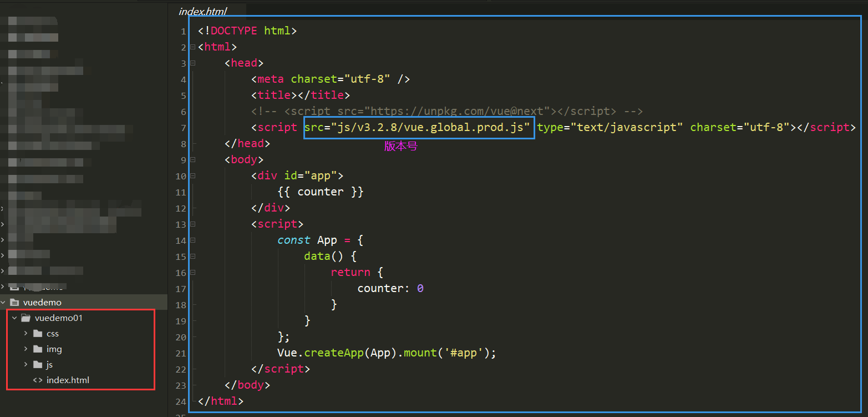Fold the script block at line 13
The image size is (868, 417).
point(192,224)
